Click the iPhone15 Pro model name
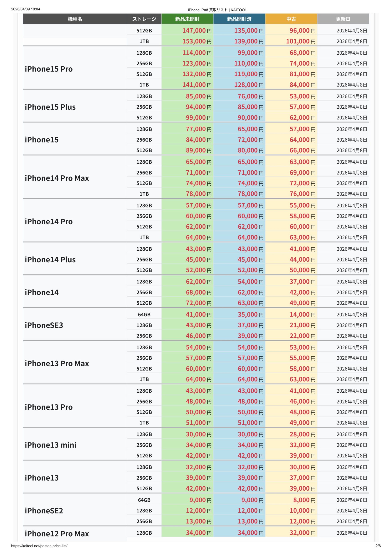The width and height of the screenshot is (392, 555). point(49,69)
